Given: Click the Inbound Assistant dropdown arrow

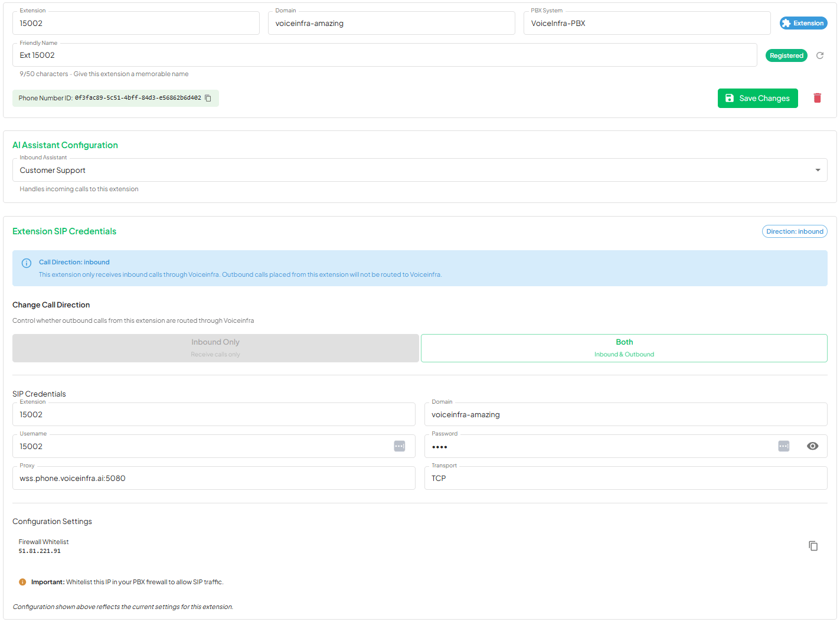Looking at the screenshot, I should [x=818, y=170].
